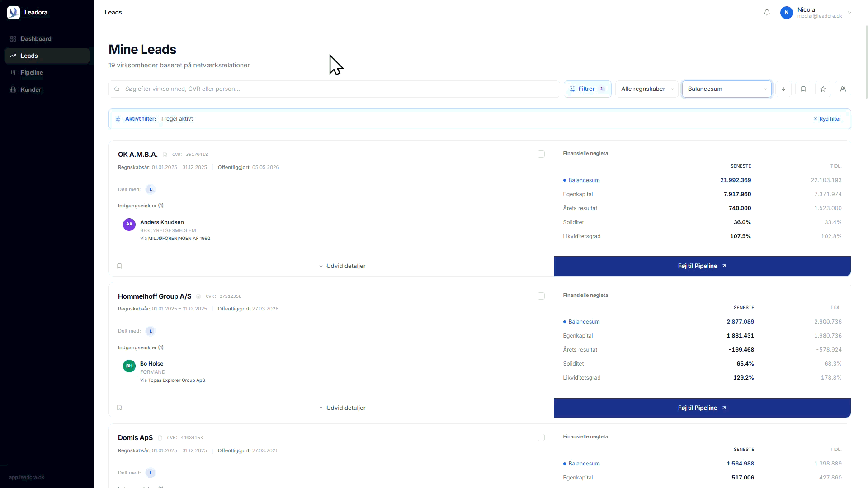Click Bo Holse contact name
This screenshot has width=868, height=488.
pos(151,364)
